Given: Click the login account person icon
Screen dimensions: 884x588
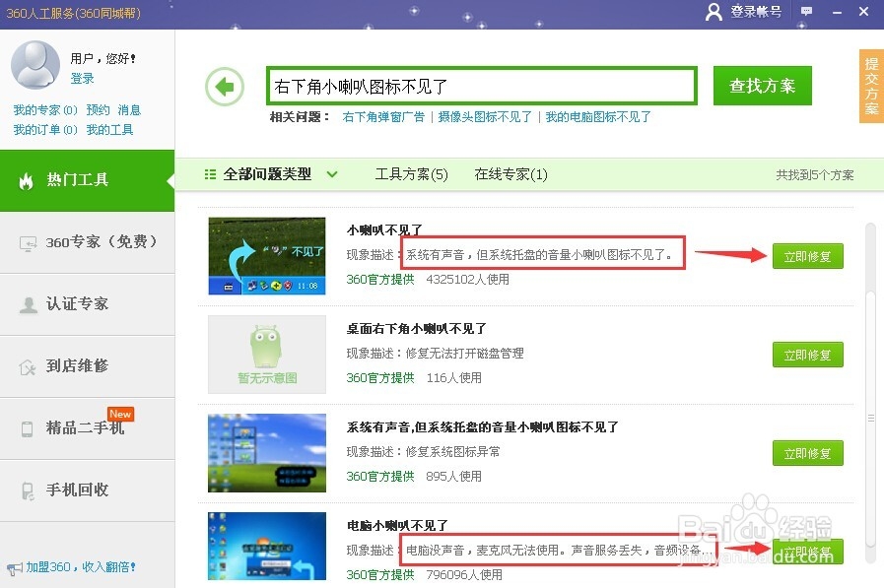Looking at the screenshot, I should [714, 11].
